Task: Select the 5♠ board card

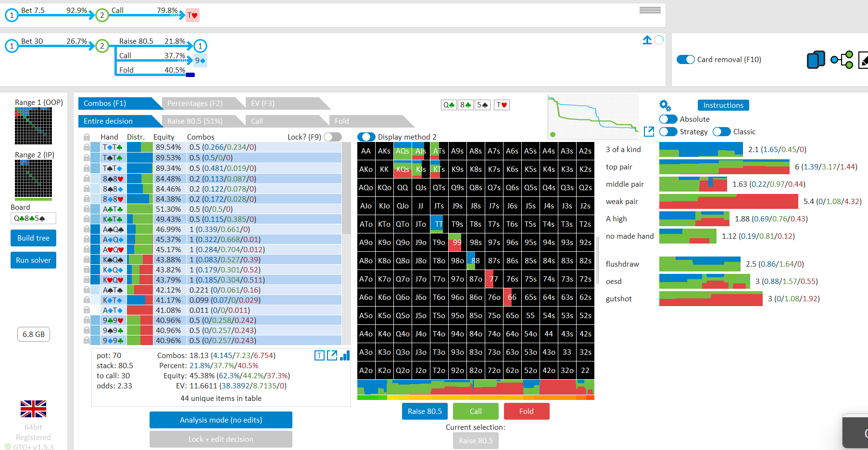Action: pos(482,105)
